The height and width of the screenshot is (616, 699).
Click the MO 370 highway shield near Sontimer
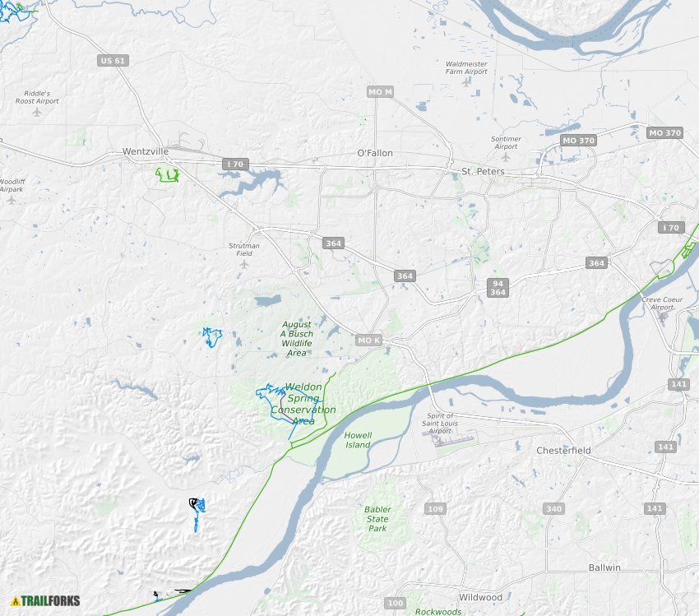(x=578, y=141)
